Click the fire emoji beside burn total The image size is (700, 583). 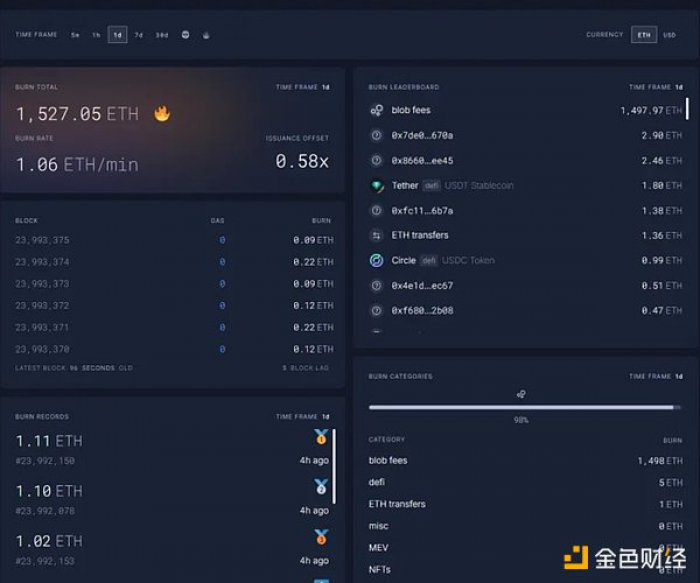coord(162,114)
